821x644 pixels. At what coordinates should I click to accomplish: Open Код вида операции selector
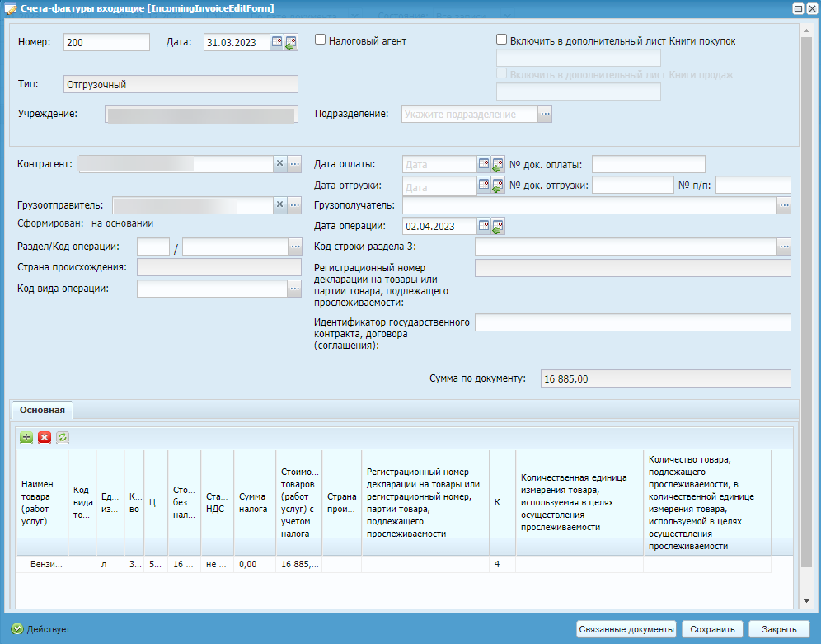click(295, 289)
